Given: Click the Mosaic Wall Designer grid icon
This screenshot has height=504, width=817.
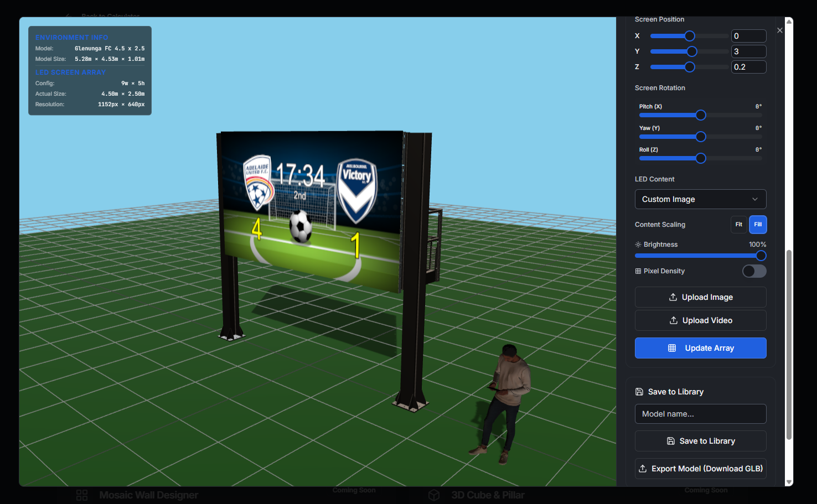Looking at the screenshot, I should coord(82,495).
